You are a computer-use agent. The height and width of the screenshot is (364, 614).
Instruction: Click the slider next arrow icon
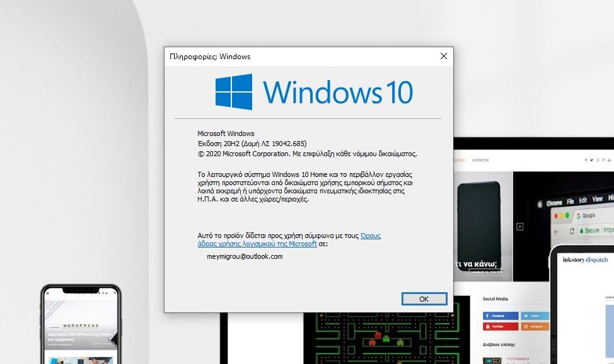click(520, 227)
